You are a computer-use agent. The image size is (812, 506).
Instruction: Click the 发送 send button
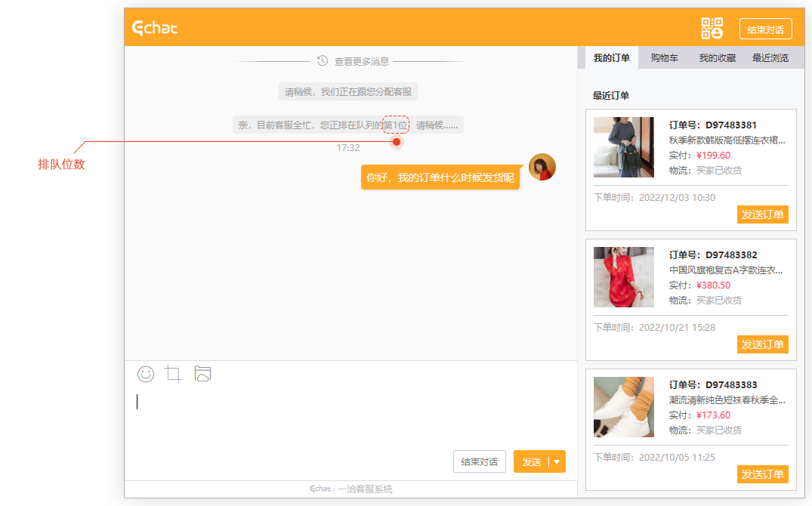(531, 462)
